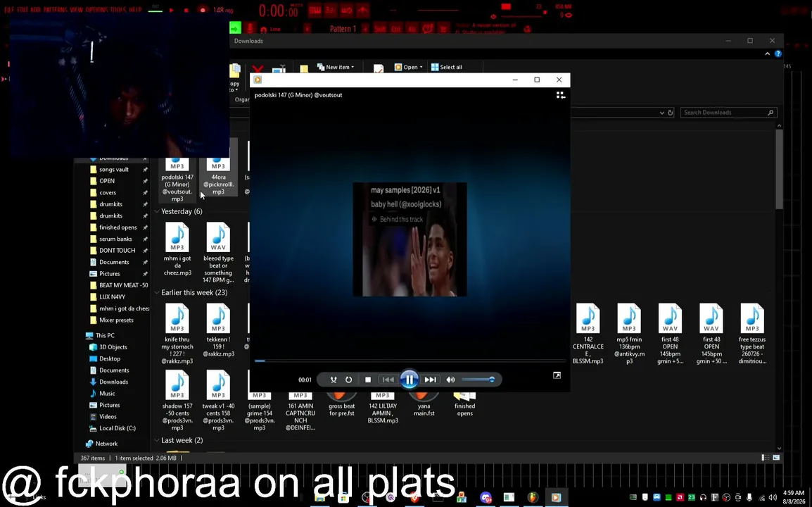Select file mhm i got da cheez.mp3

pos(177,249)
